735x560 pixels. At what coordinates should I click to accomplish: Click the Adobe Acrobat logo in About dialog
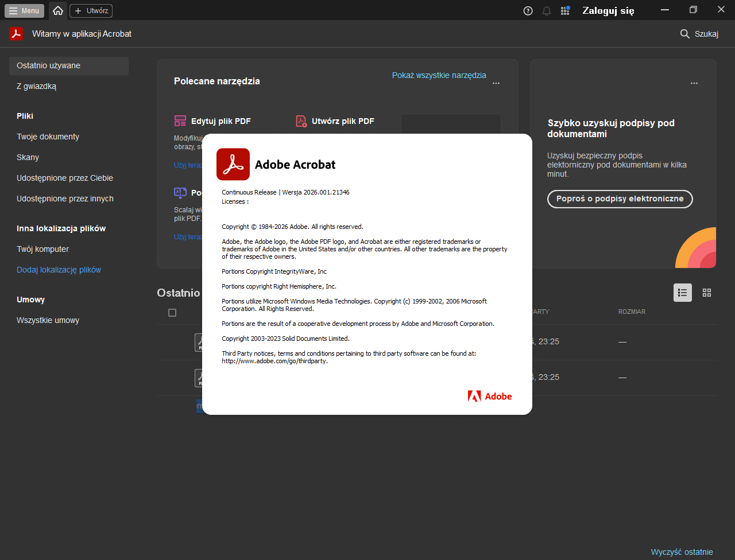[233, 165]
